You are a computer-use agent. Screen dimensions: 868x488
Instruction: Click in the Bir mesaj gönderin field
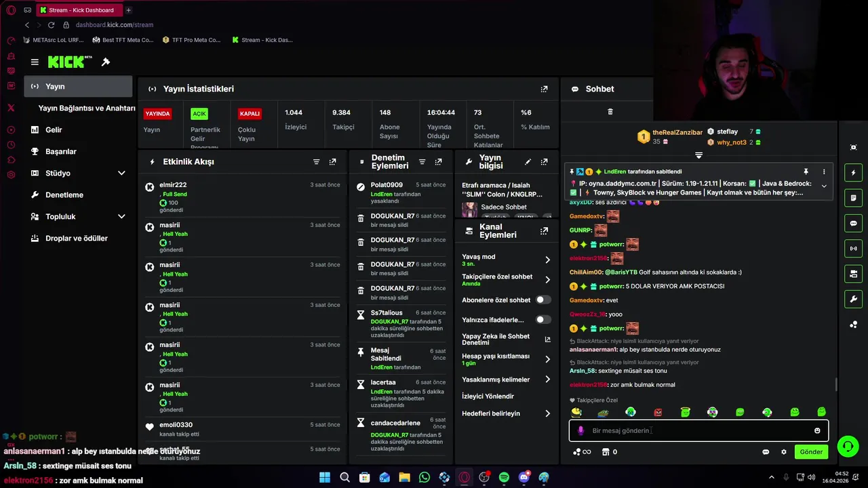point(698,430)
